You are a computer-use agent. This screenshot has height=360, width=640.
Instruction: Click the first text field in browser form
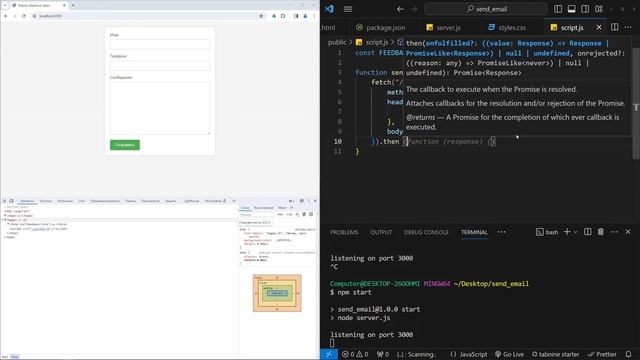pyautogui.click(x=160, y=44)
